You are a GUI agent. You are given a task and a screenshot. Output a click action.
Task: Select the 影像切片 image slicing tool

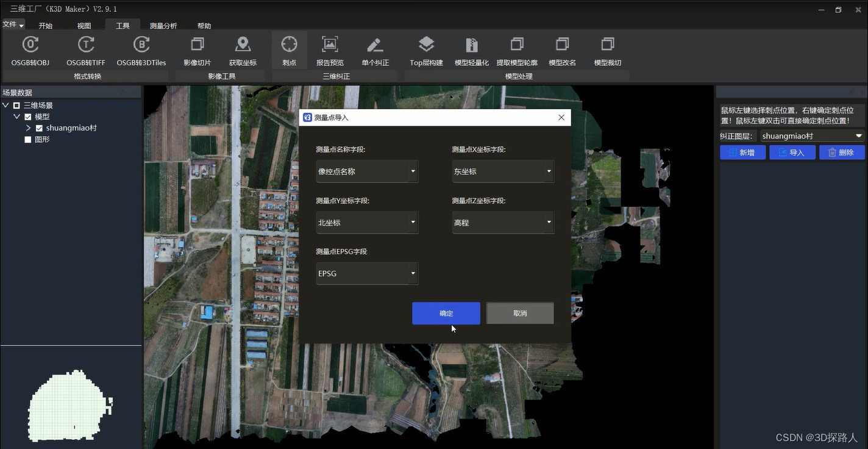(x=197, y=51)
